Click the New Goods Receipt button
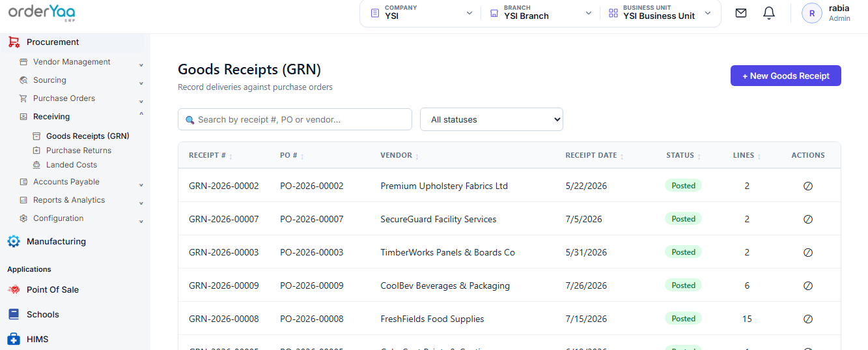This screenshot has height=350, width=868. pos(786,76)
